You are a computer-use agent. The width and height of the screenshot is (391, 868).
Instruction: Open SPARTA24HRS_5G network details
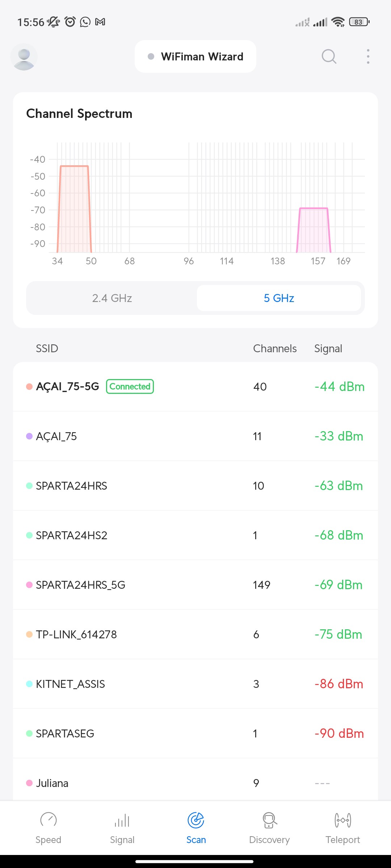pos(195,585)
